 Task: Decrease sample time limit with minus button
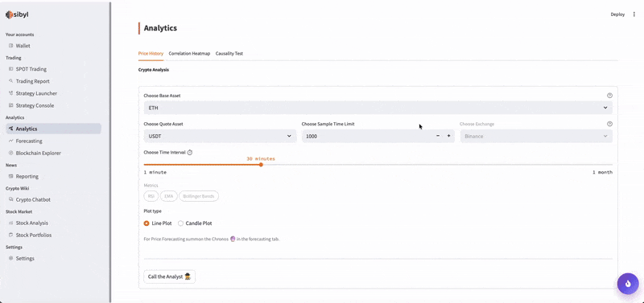(438, 136)
